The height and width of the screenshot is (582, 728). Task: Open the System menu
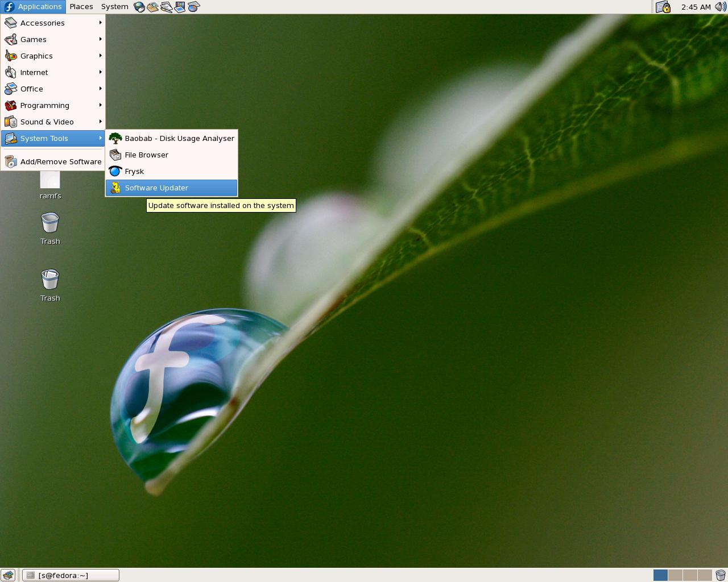[114, 7]
